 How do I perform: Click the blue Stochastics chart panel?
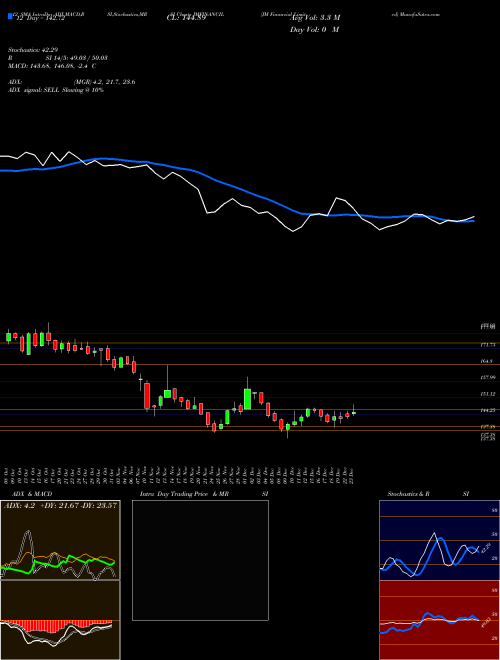click(x=439, y=540)
